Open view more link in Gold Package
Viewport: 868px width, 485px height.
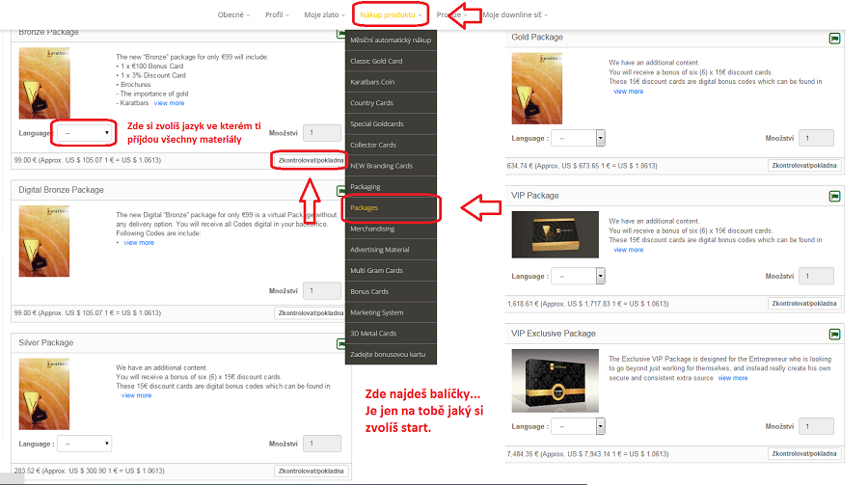[x=628, y=92]
